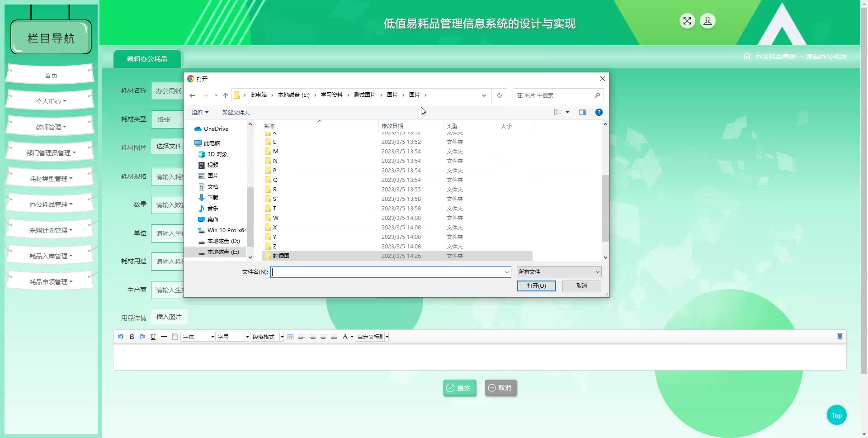Open the 段落格式 paragraph format dropdown
This screenshot has width=868, height=438.
click(268, 337)
